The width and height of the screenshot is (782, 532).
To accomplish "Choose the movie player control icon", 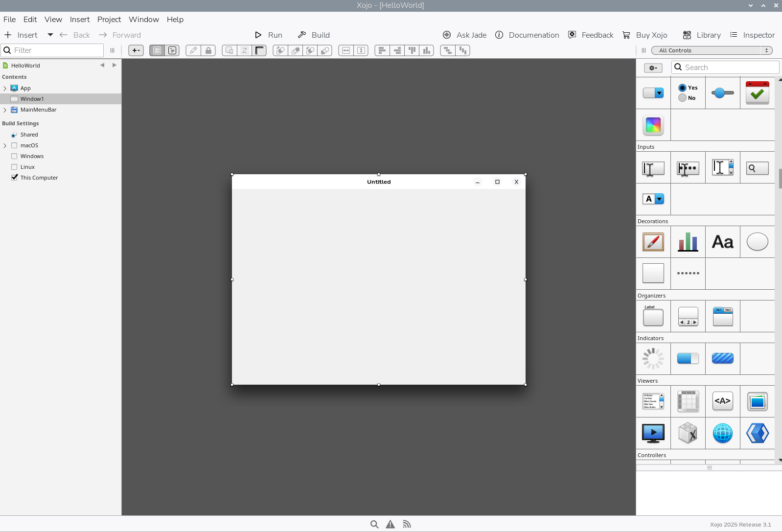I will point(653,433).
